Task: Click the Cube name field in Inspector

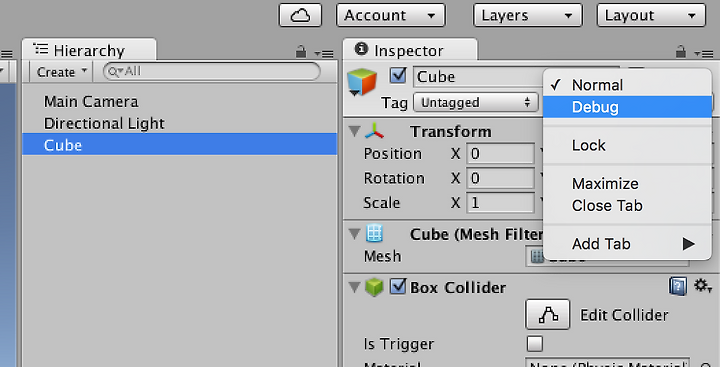Action: click(x=478, y=76)
